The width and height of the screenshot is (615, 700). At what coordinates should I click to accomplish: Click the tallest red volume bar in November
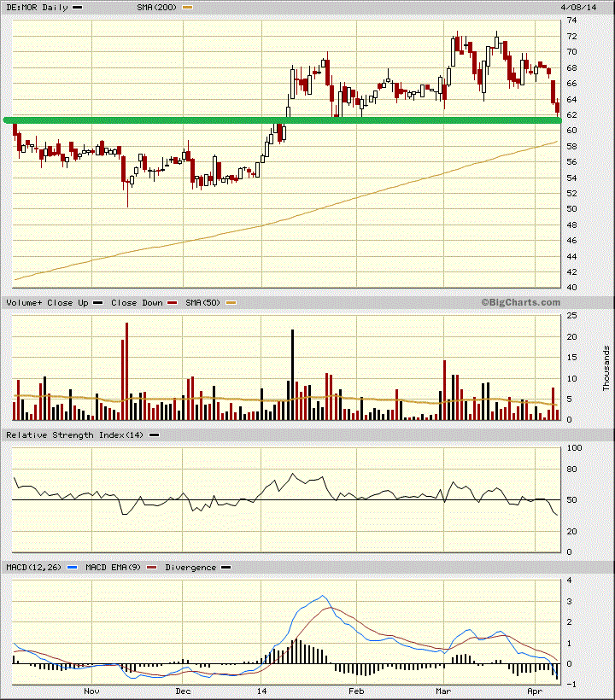point(126,371)
